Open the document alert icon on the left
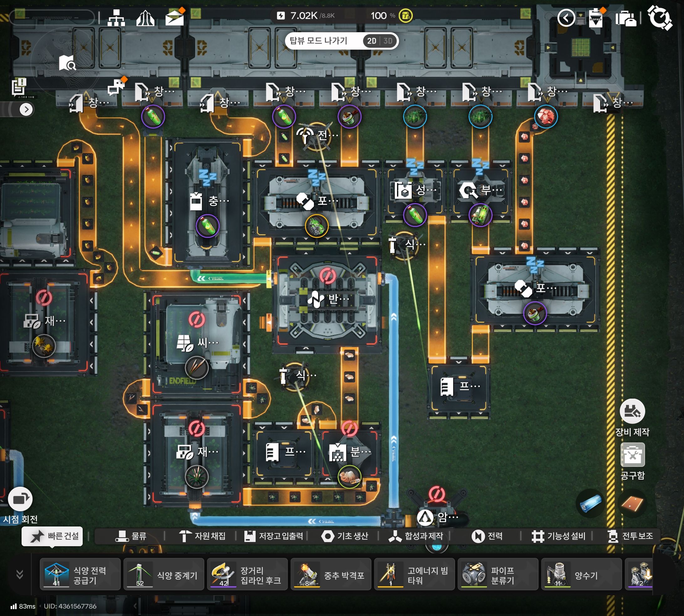This screenshot has height=616, width=684. (x=19, y=87)
